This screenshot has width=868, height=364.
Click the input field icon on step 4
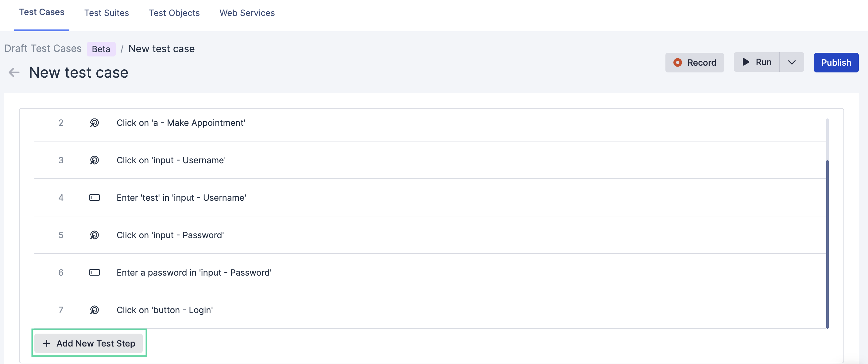coord(94,197)
